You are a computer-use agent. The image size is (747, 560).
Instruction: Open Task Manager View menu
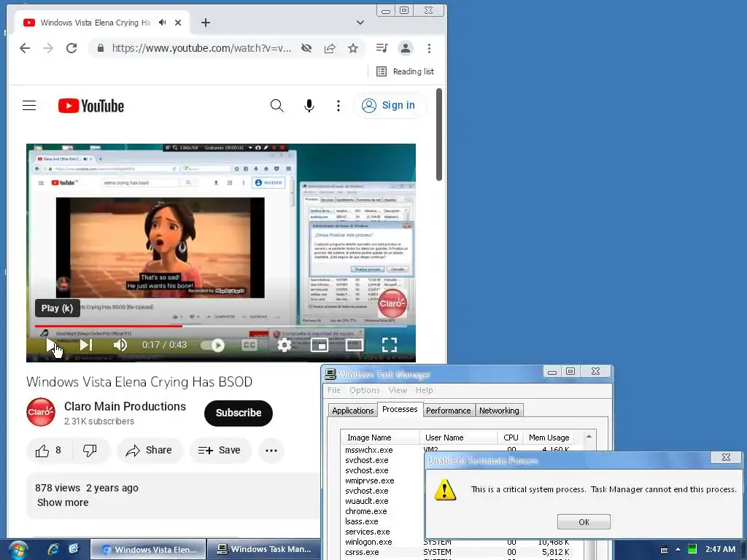[x=398, y=390]
